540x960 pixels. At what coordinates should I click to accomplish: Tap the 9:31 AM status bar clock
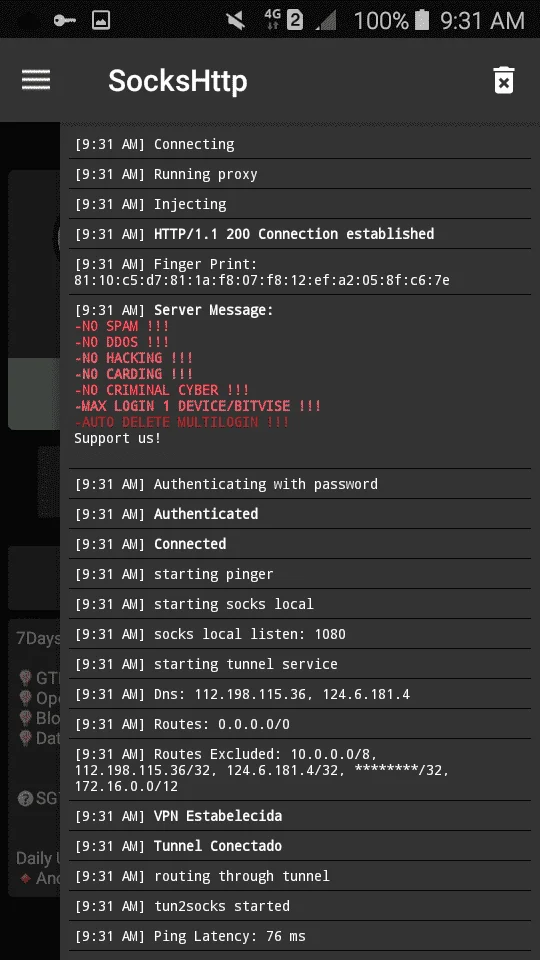coord(482,21)
